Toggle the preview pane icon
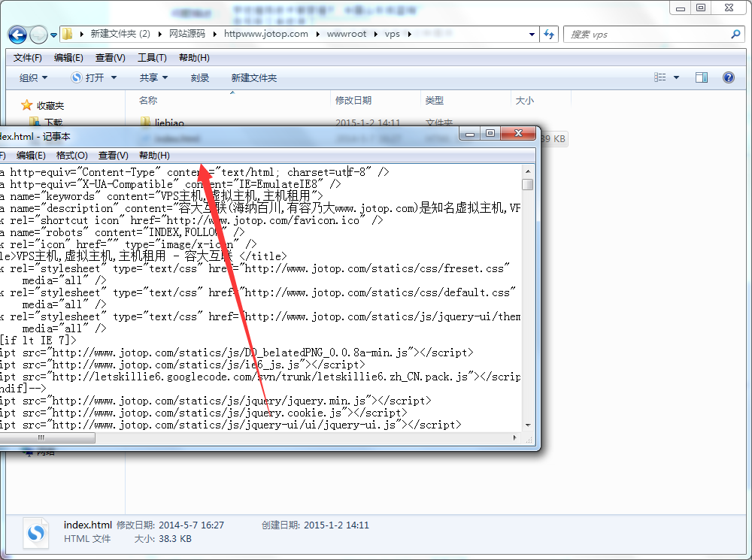 (702, 77)
